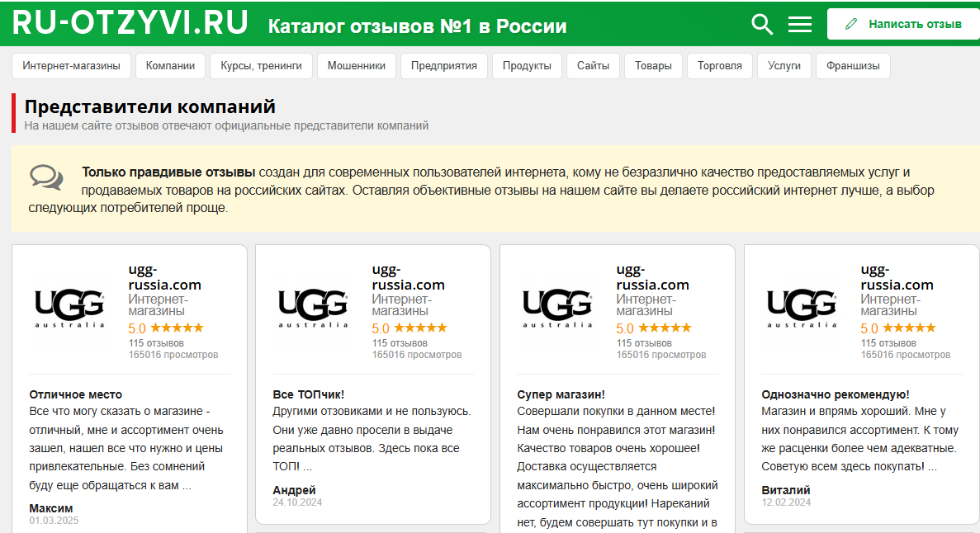
Task: Open ugg-russia.com link in Все ТОПчик card
Action: [408, 277]
